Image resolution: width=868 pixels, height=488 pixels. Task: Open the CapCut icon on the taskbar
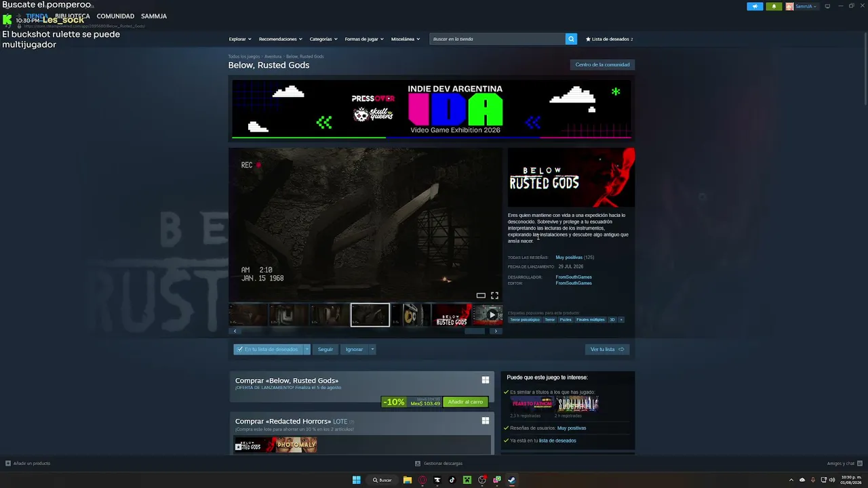(437, 480)
